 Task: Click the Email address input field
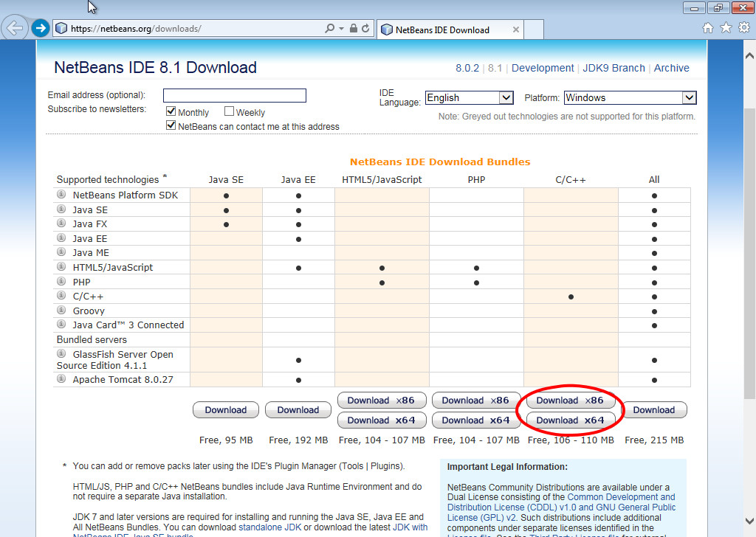(x=234, y=96)
